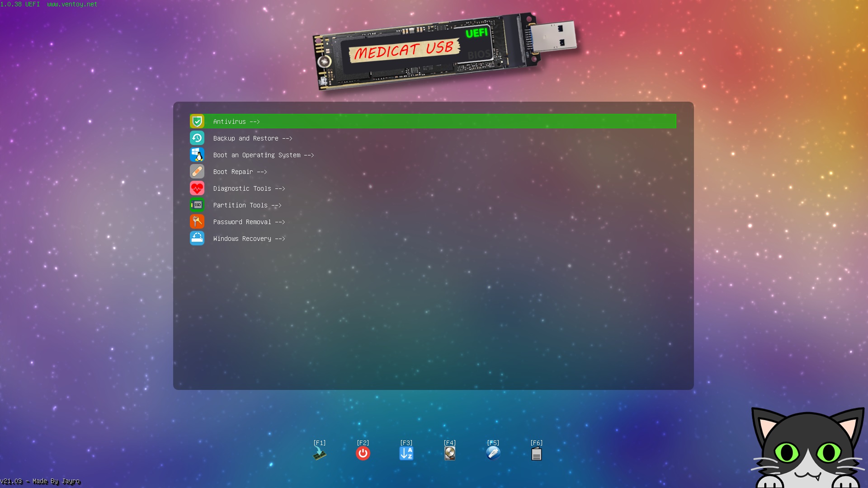The width and height of the screenshot is (868, 488).
Task: Click the F4 hard disk icon
Action: pyautogui.click(x=449, y=454)
